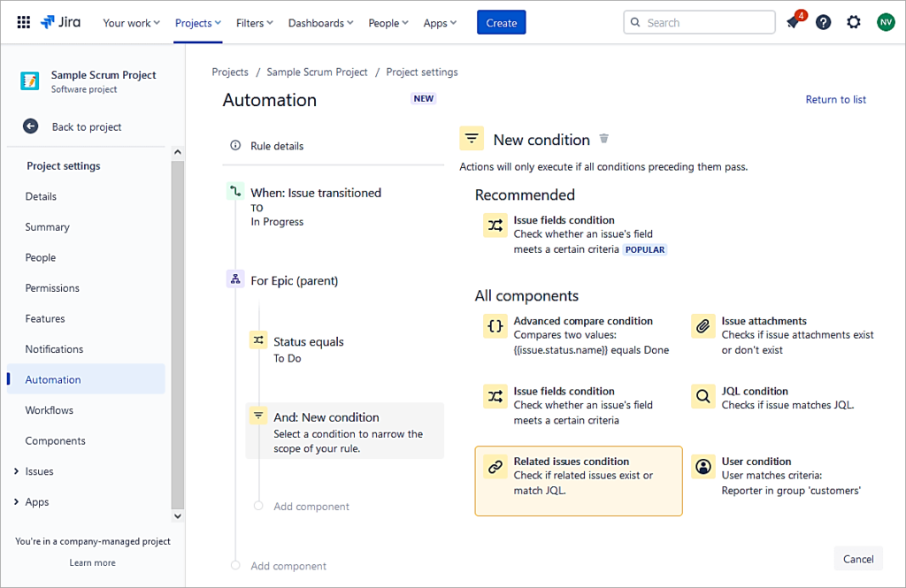Click the Create button
This screenshot has height=588, width=906.
pos(501,22)
